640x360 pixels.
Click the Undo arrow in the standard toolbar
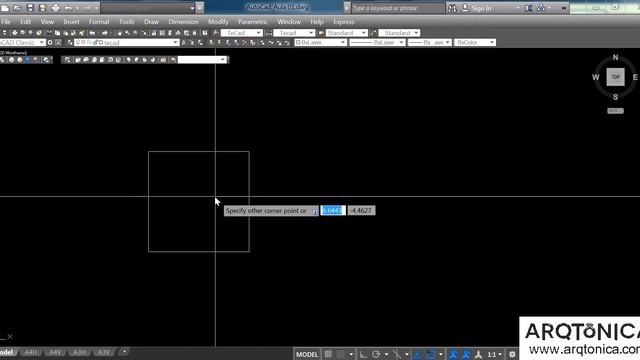[x=92, y=33]
